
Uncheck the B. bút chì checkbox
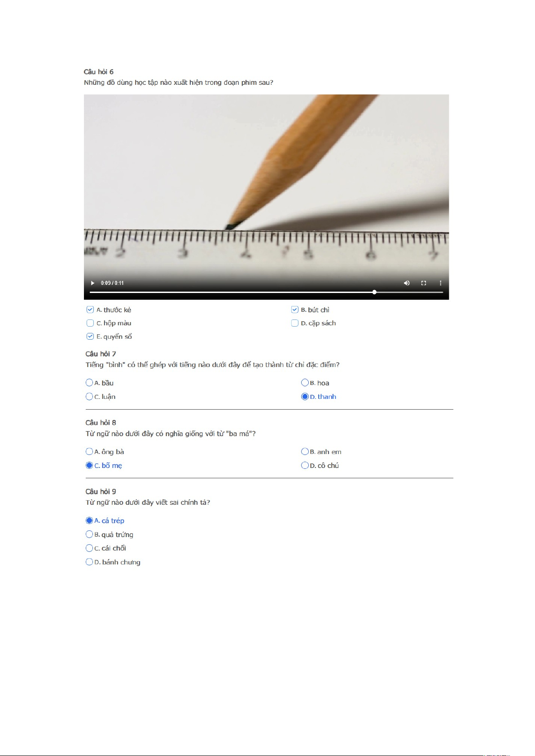click(x=295, y=310)
